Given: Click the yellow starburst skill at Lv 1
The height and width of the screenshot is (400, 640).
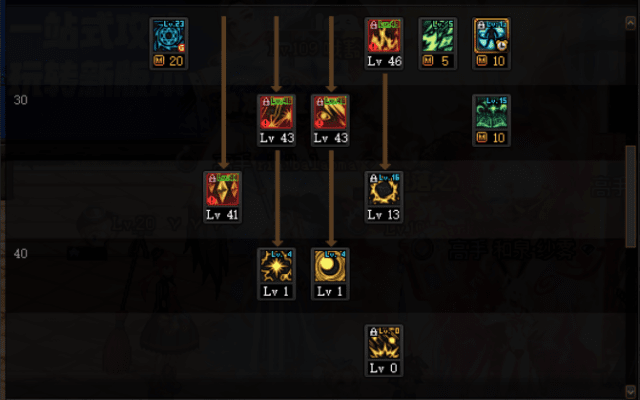Looking at the screenshot, I should point(276,266).
